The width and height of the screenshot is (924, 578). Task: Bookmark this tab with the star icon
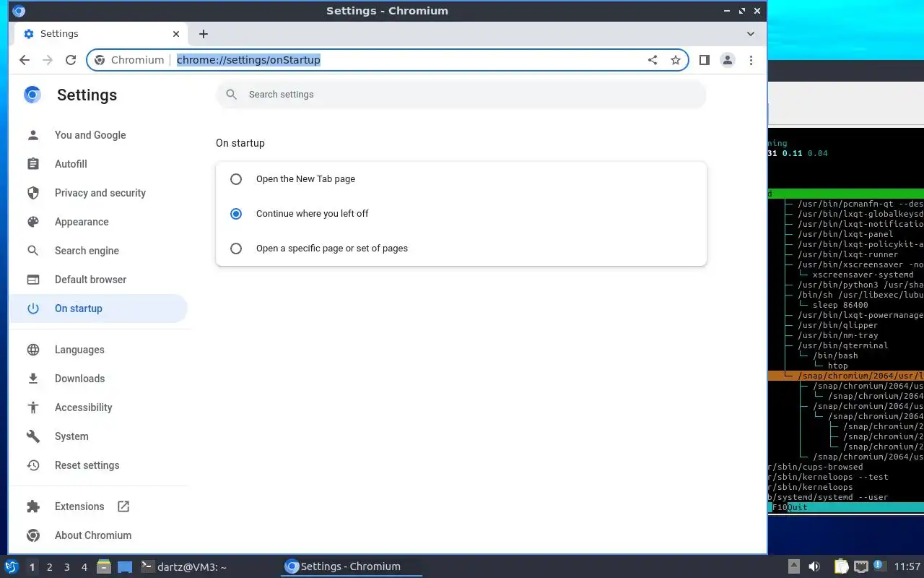(676, 60)
